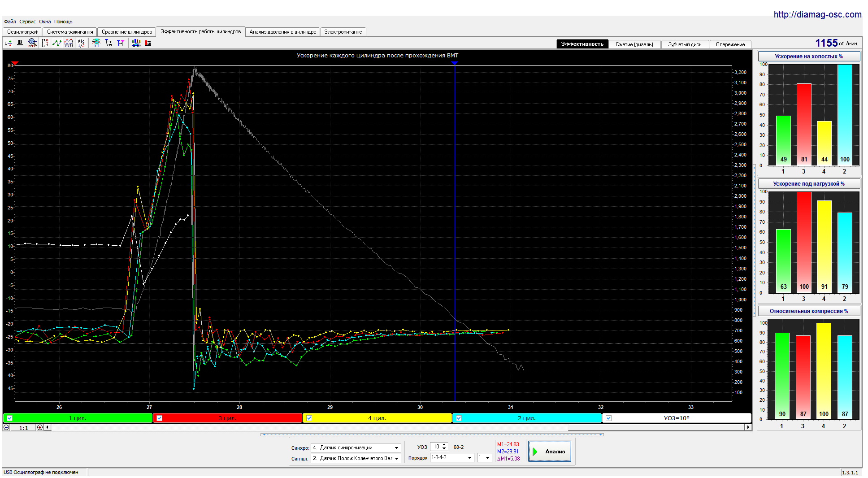Click the red triangle marker at top left

[x=15, y=63]
